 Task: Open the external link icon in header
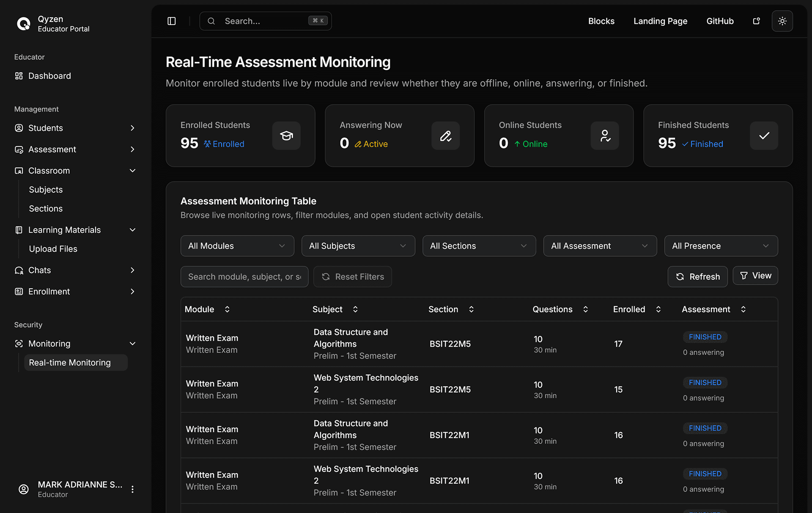757,21
